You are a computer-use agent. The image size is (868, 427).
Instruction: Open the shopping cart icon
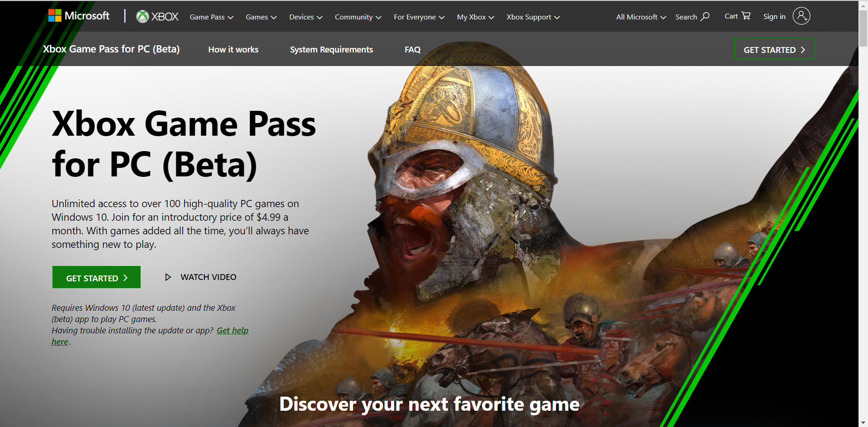click(x=746, y=16)
